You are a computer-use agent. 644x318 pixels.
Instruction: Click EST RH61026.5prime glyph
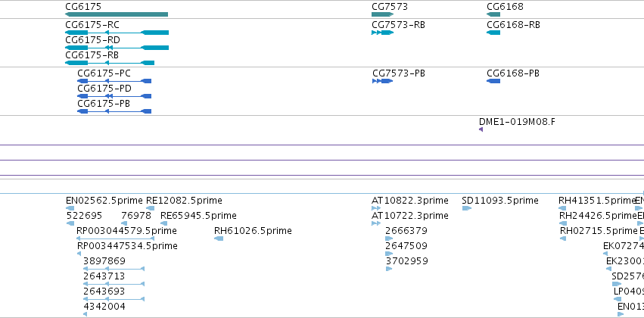(219, 238)
